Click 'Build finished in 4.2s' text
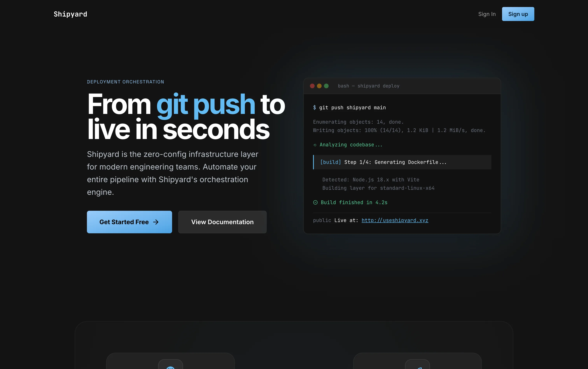This screenshot has height=369, width=588. point(354,202)
